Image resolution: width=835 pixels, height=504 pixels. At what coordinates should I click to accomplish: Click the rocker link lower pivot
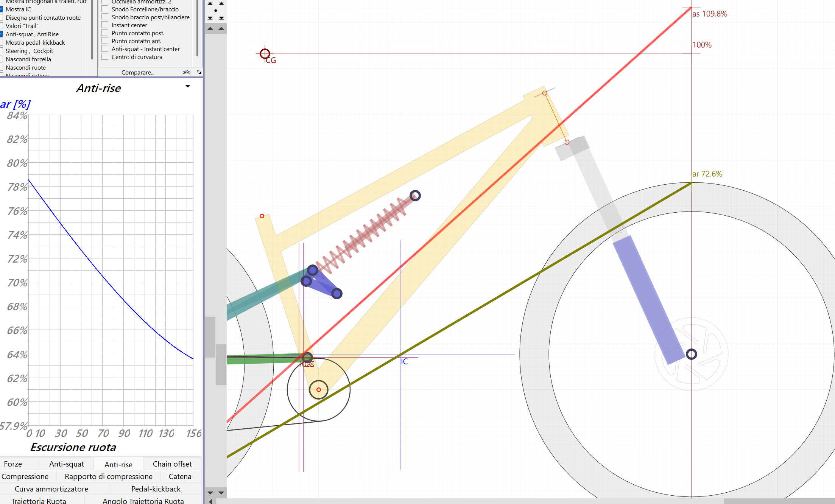point(336,294)
